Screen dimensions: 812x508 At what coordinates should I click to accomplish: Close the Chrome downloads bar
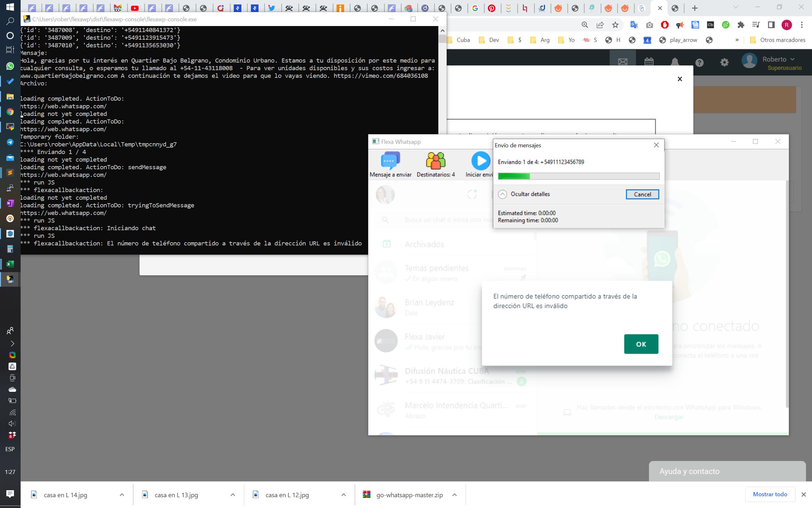coord(803,495)
